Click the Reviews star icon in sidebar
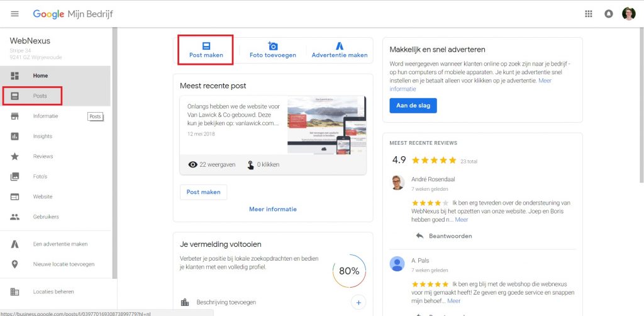644x316 pixels. 15,156
